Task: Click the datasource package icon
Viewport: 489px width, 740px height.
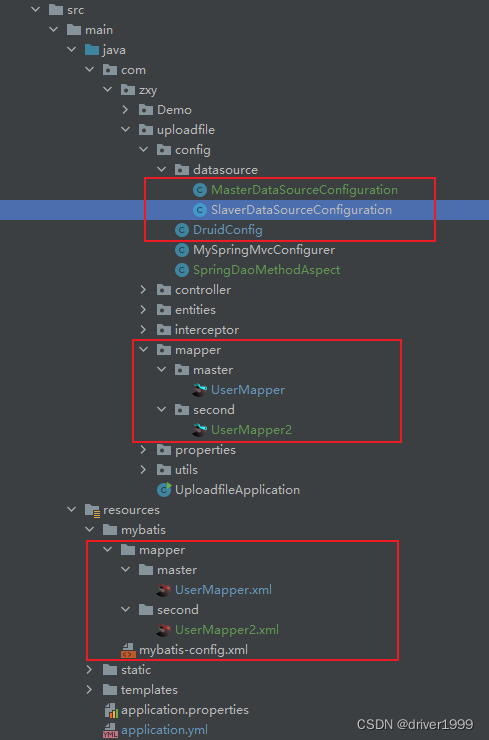Action: pyautogui.click(x=182, y=169)
